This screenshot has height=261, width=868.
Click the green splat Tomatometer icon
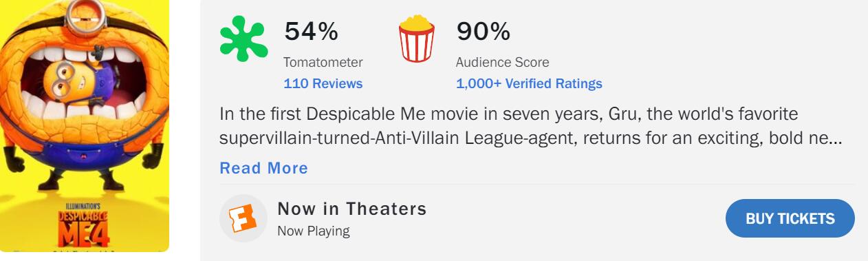244,40
